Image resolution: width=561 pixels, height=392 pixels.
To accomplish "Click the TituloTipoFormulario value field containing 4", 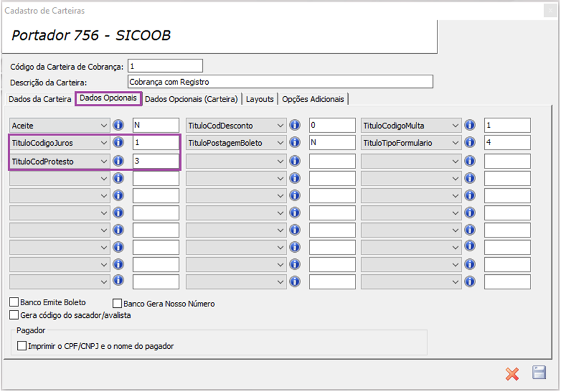I will (507, 142).
